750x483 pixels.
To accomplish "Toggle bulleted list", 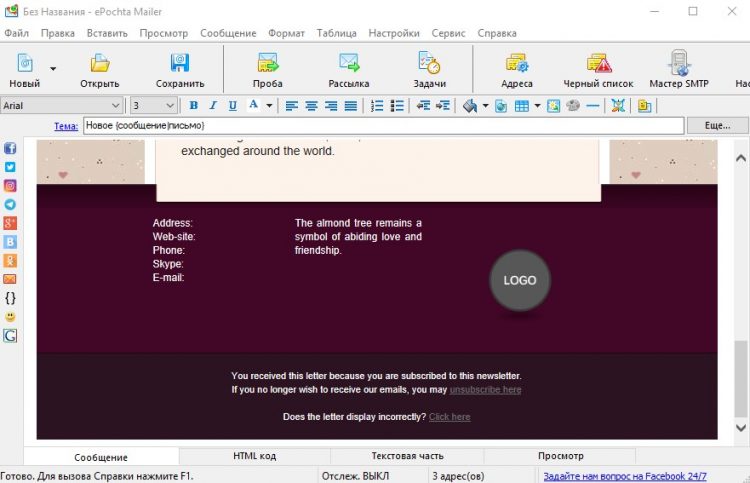I will pyautogui.click(x=397, y=106).
